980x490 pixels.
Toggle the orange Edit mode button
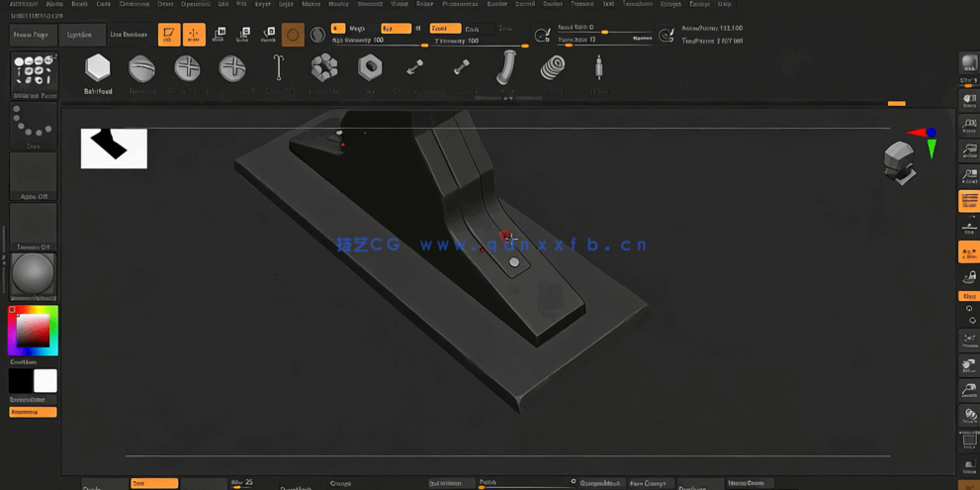coord(169,35)
